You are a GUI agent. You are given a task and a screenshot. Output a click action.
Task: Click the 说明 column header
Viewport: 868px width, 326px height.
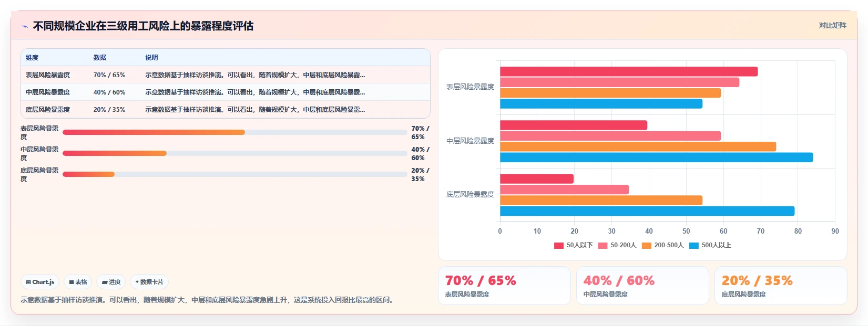151,58
